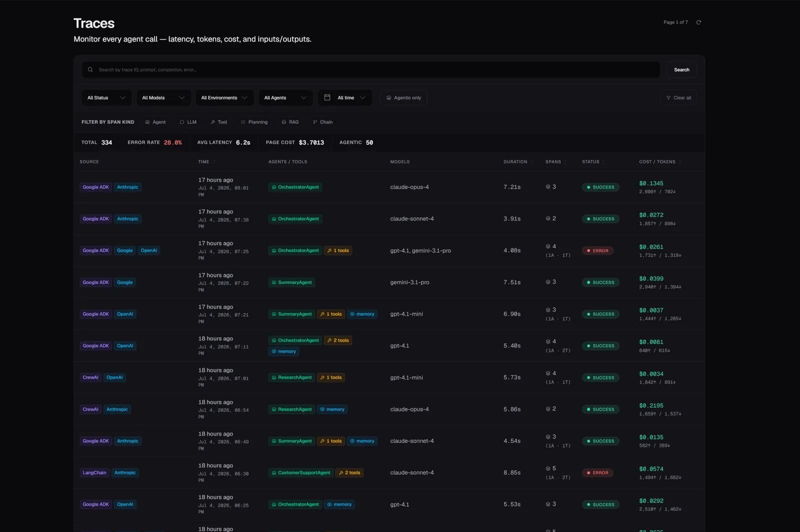The width and height of the screenshot is (800, 532).
Task: Click the ERROR status badge in the 4.08s row
Action: (598, 251)
